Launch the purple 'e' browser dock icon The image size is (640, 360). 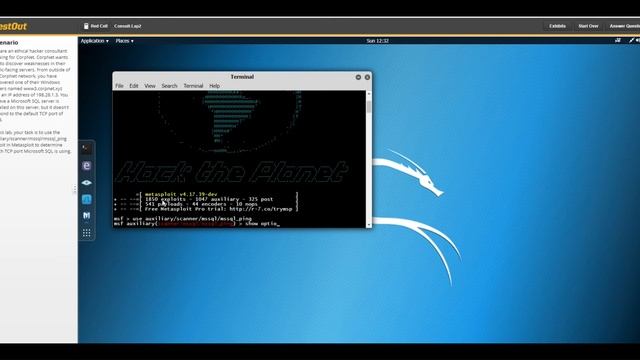coord(87,166)
